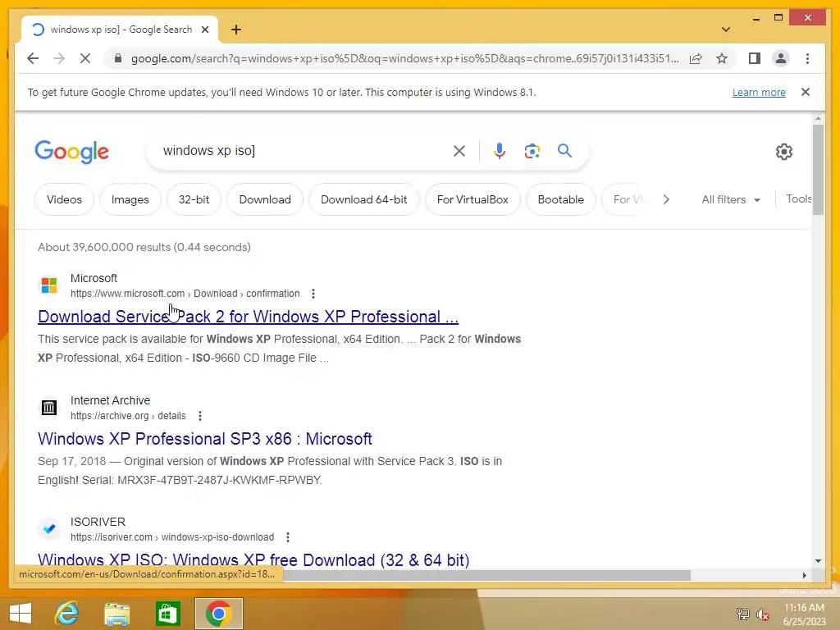Click the isoriver.com breadcrumb URL text
Viewport: 840px width, 630px height.
tap(172, 536)
